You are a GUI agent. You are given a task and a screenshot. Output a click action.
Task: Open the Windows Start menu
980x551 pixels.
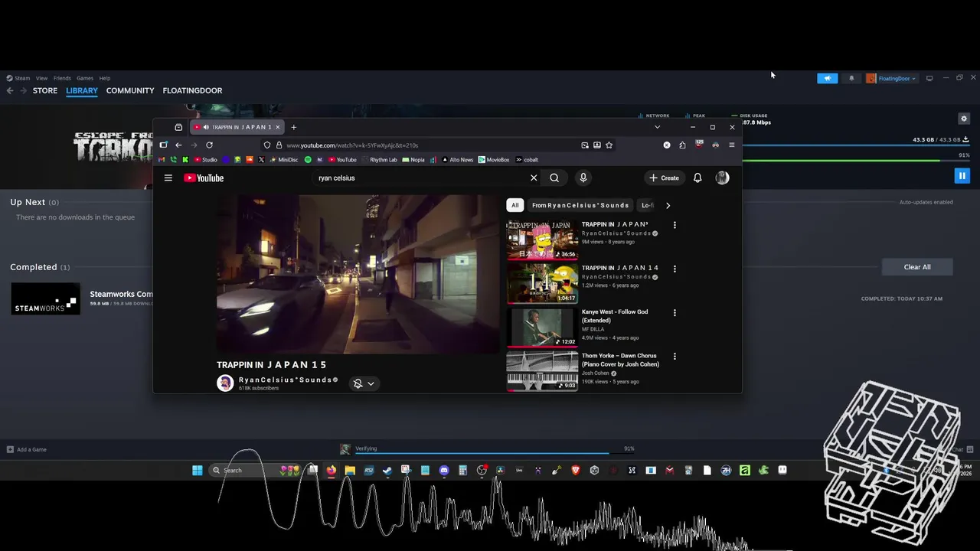pos(198,470)
